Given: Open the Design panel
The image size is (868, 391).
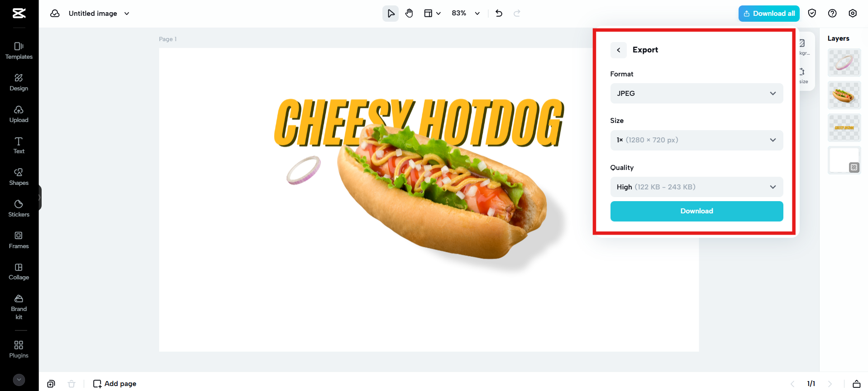Looking at the screenshot, I should (x=19, y=82).
